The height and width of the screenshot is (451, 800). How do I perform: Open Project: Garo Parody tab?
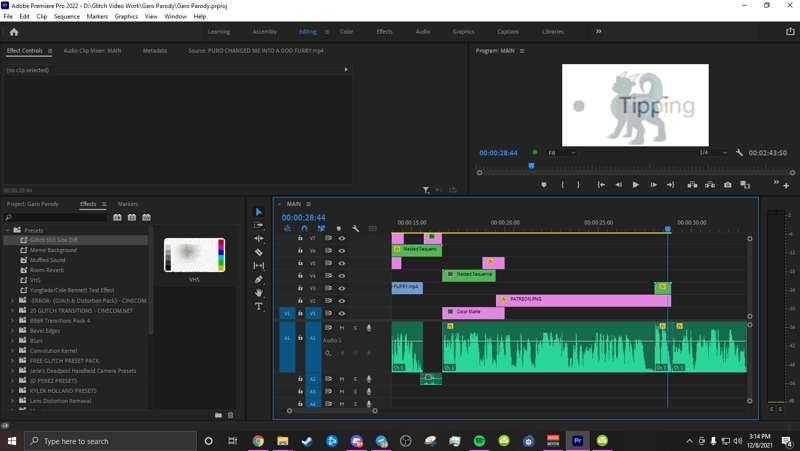pos(33,204)
